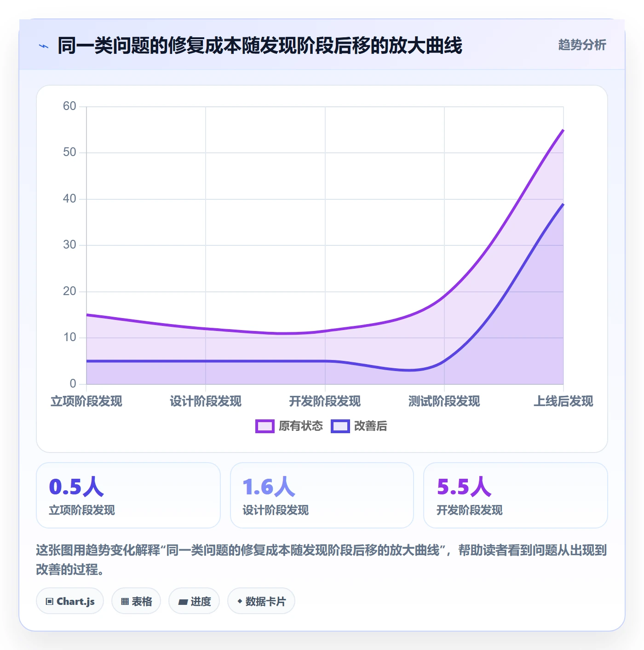Click the 改善后 legend label
Viewport: 644px width, 650px height.
(x=370, y=426)
